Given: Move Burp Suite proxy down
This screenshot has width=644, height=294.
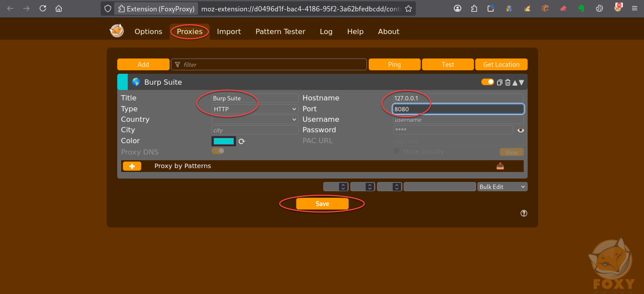Looking at the screenshot, I should (x=521, y=83).
